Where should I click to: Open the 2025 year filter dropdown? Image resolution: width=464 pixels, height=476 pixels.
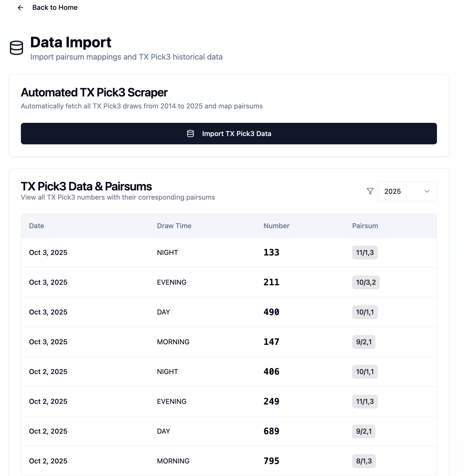pos(407,191)
